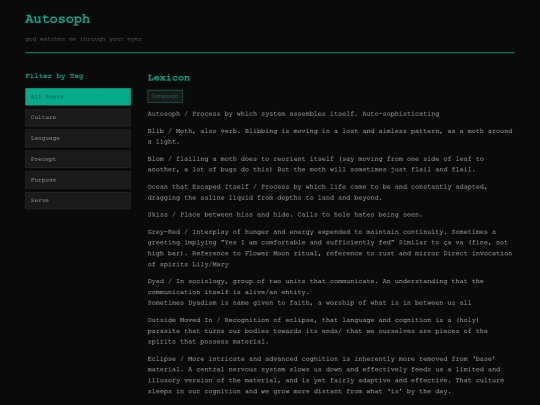Click the 'Grey-Red / Interplay of hunger' entry
540x405 pixels.
[330, 248]
